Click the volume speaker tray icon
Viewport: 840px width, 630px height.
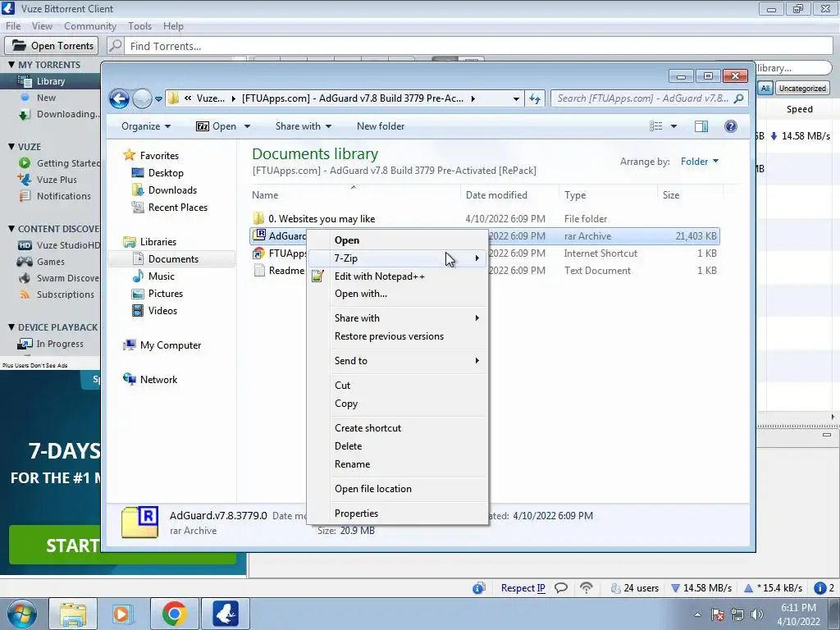click(x=757, y=614)
